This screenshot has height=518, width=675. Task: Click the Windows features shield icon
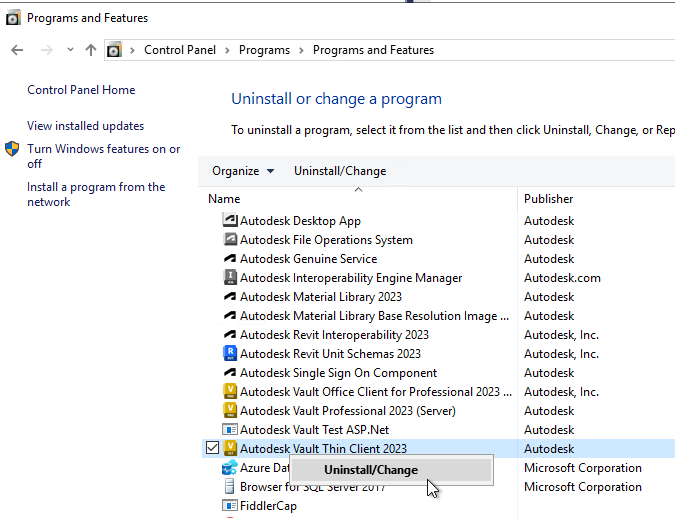point(12,149)
